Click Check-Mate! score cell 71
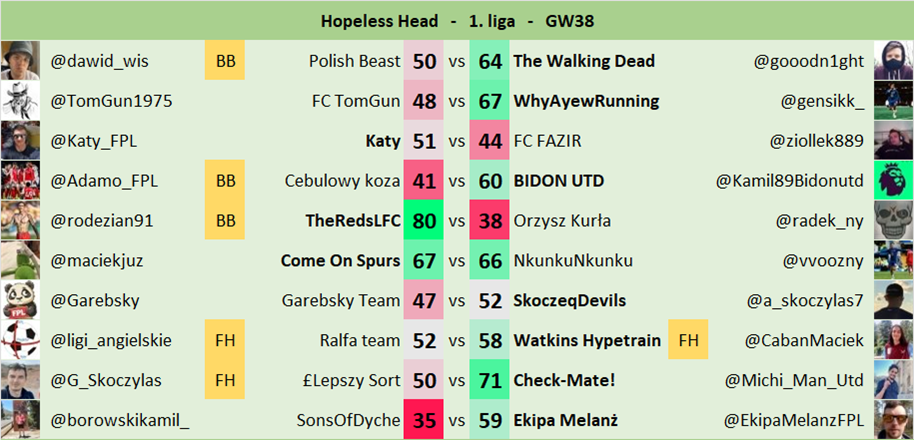The height and width of the screenshot is (440, 914). pos(490,381)
